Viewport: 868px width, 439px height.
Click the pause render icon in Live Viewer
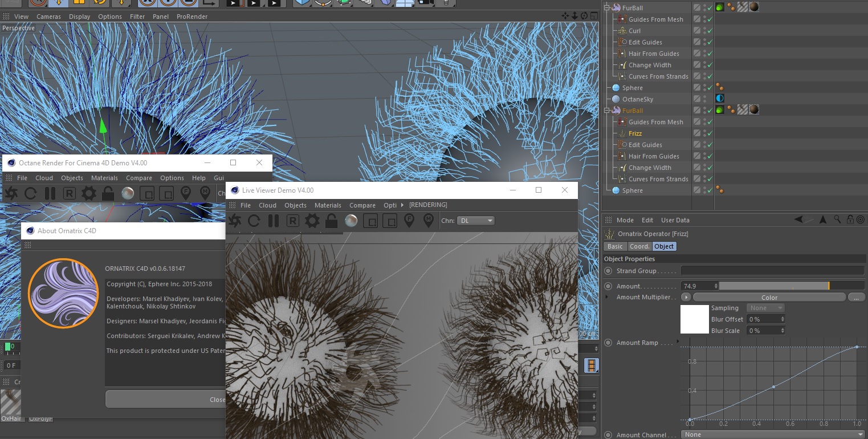(274, 221)
